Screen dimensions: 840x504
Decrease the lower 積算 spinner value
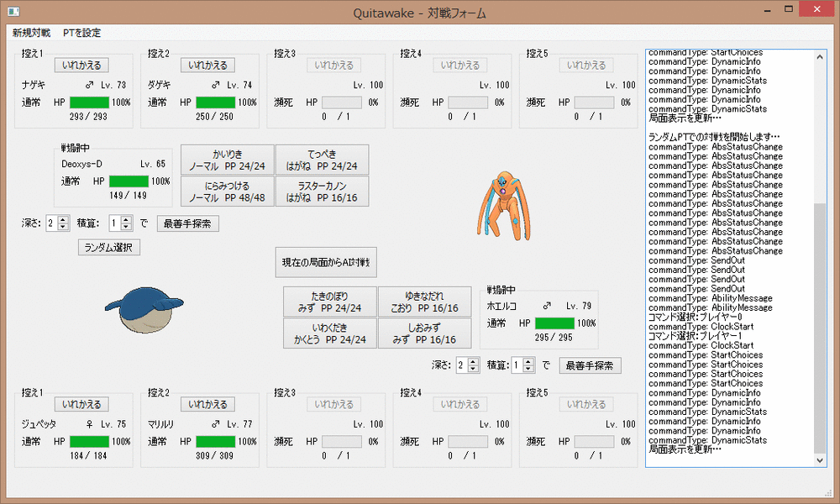pos(528,369)
